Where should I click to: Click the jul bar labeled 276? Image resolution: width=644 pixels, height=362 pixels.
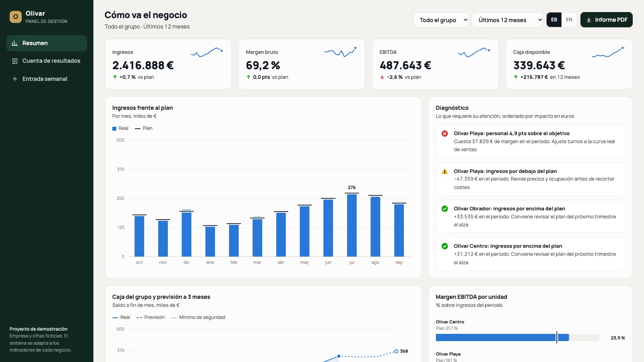tap(352, 225)
